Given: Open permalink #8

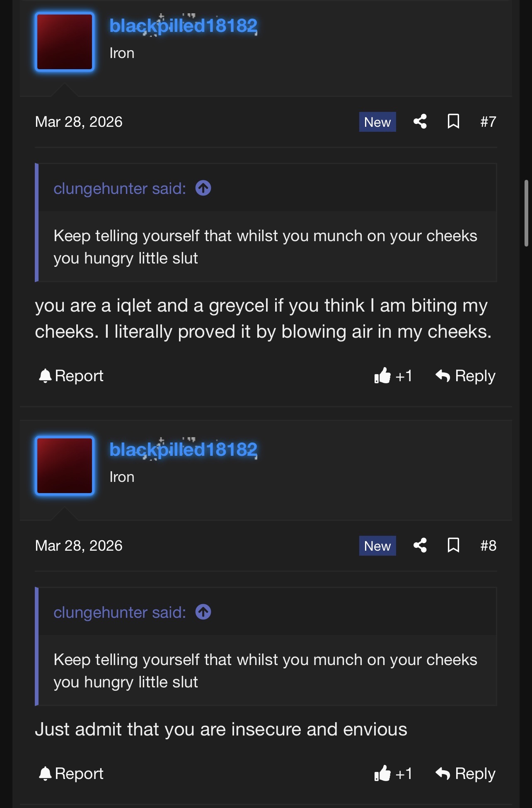Looking at the screenshot, I should [488, 546].
